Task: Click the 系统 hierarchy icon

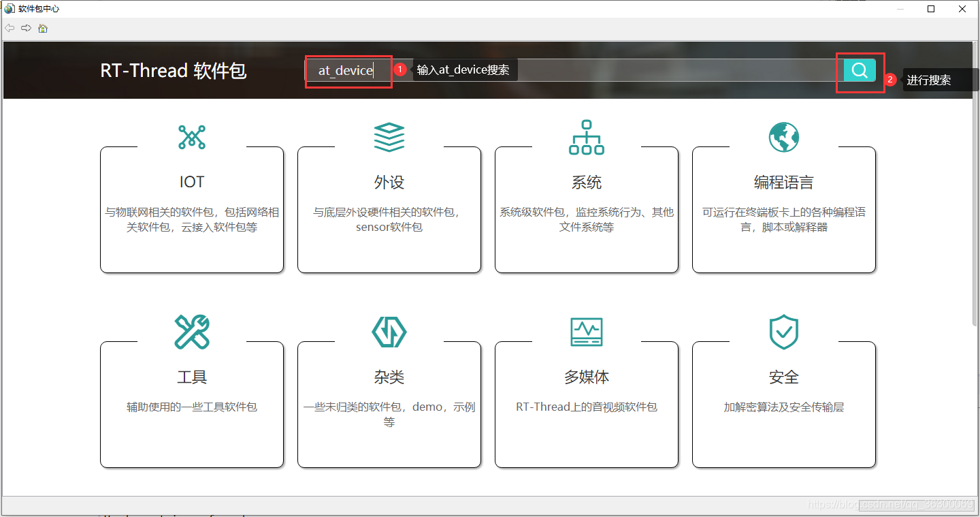Action: click(587, 137)
